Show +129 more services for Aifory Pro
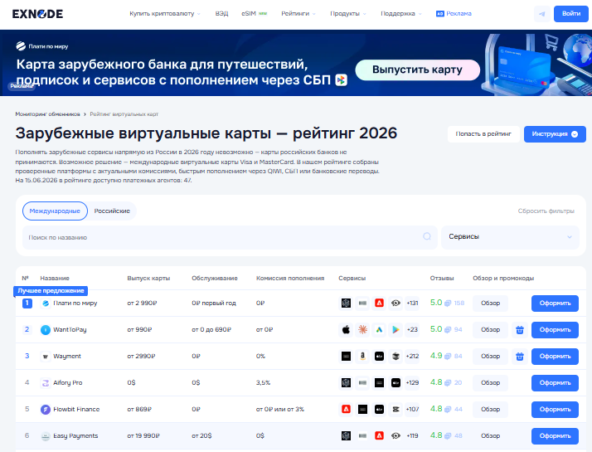 click(412, 383)
